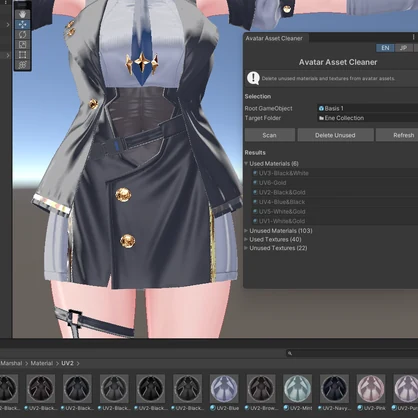
Task: Focus the Project search field
Action: 352,353
